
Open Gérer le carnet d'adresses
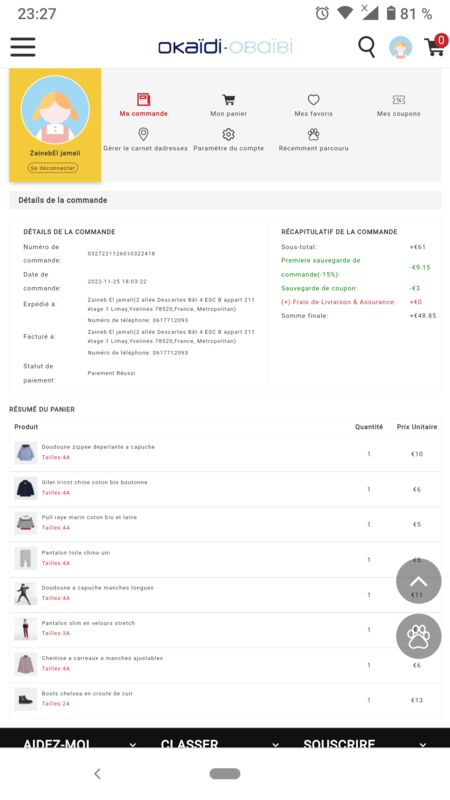coord(145,139)
